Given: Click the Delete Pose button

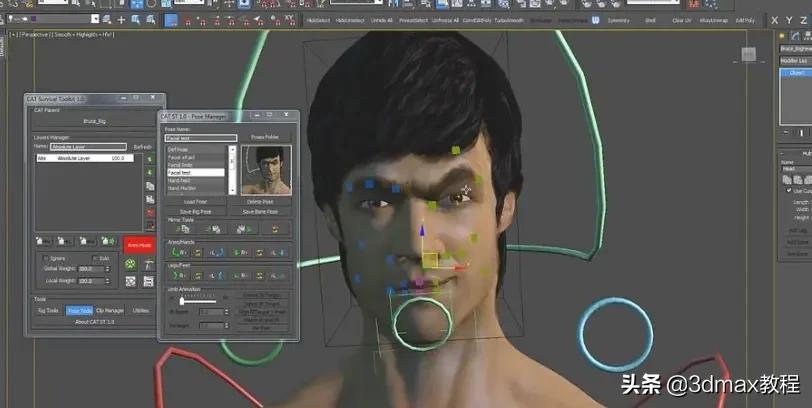Looking at the screenshot, I should (x=260, y=202).
